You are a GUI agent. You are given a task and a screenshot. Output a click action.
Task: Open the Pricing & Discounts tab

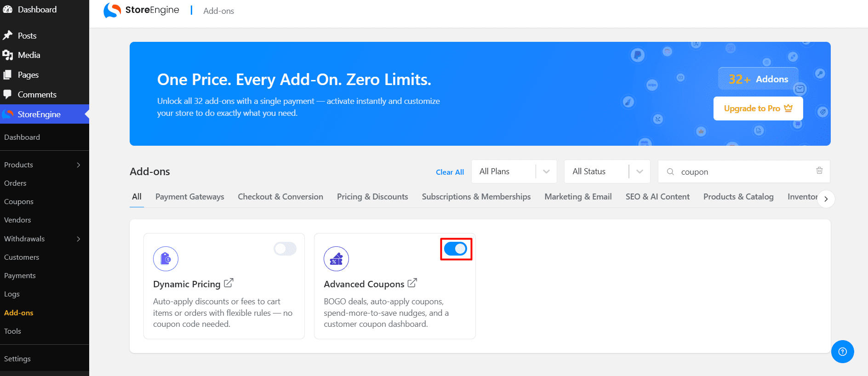(x=372, y=197)
